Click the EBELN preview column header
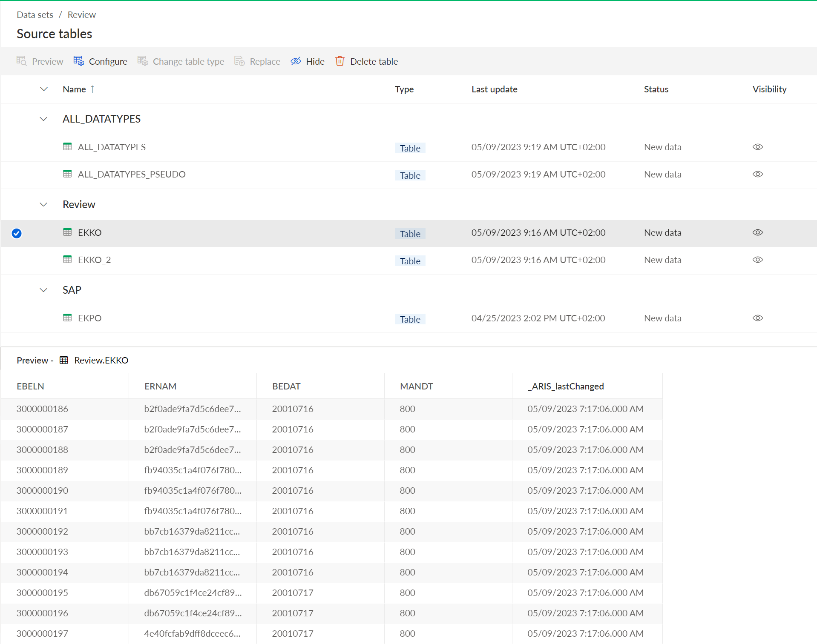Image resolution: width=817 pixels, height=644 pixels. point(30,386)
